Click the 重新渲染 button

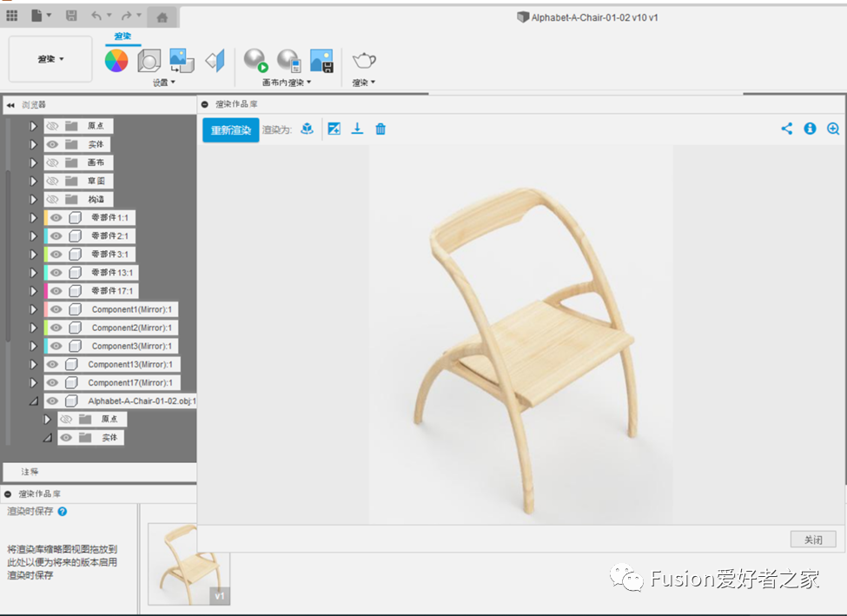tap(230, 130)
